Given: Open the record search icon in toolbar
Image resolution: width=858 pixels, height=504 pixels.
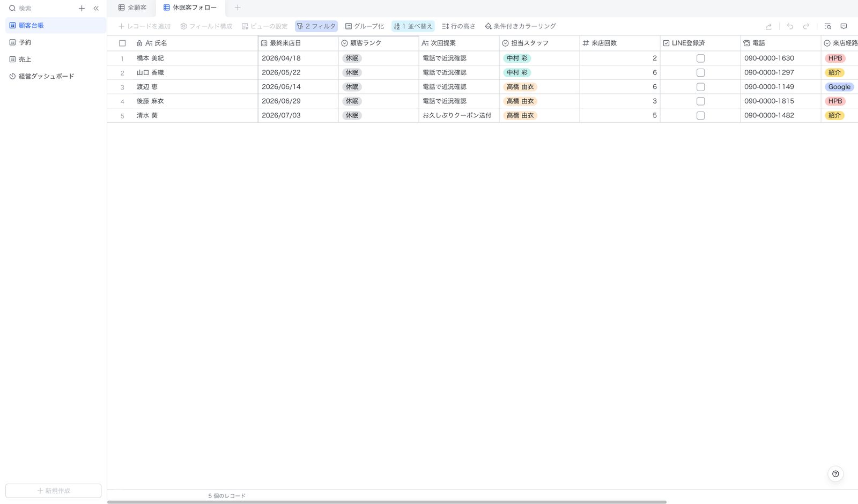Looking at the screenshot, I should click(827, 26).
